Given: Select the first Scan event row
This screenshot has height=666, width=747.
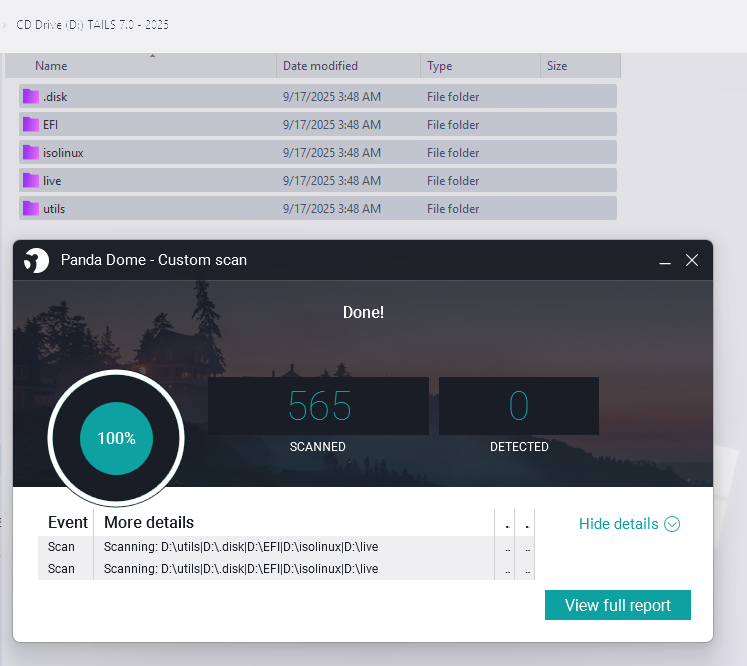Looking at the screenshot, I should click(286, 547).
